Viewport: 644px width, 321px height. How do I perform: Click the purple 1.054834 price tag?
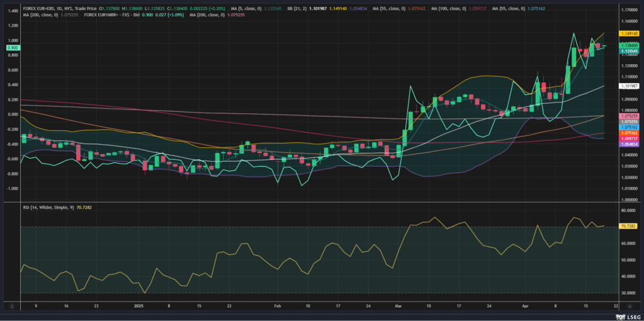(630, 144)
